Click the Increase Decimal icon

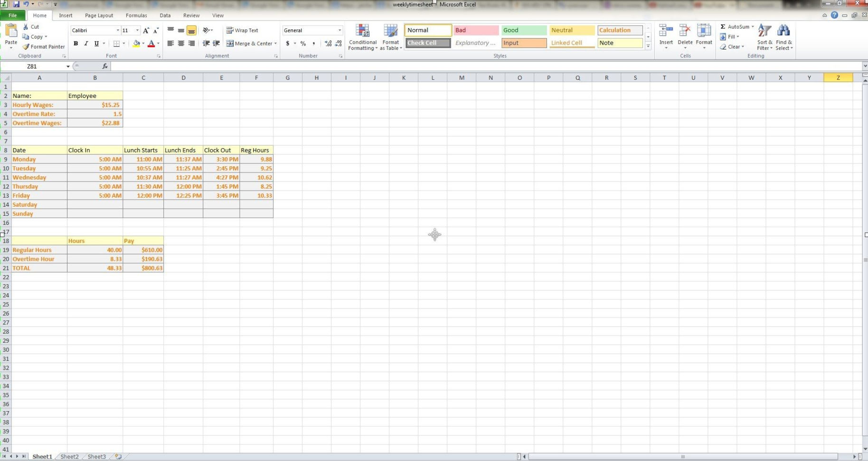[x=328, y=43]
